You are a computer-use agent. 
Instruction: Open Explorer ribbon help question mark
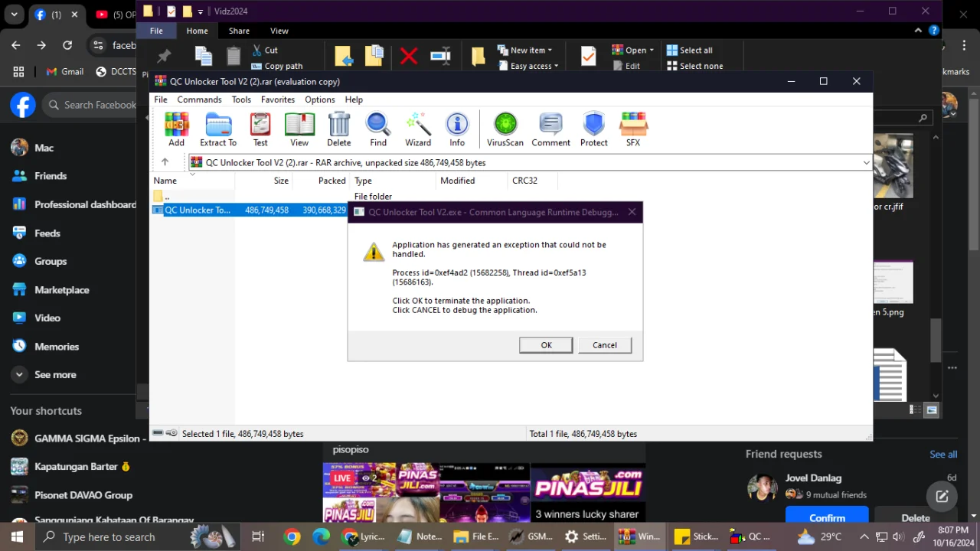point(933,31)
